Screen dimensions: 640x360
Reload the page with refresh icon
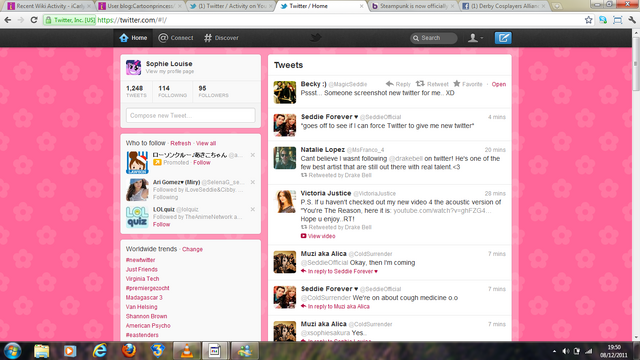34,20
